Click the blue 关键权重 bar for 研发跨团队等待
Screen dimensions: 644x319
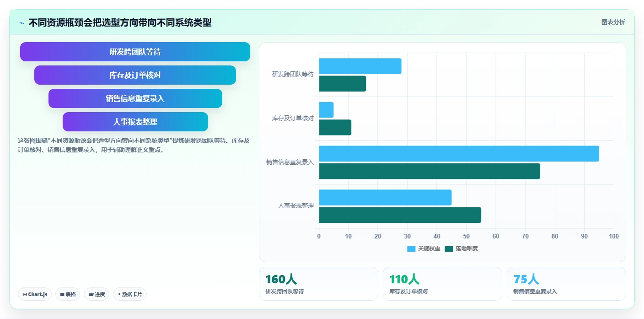[360, 66]
